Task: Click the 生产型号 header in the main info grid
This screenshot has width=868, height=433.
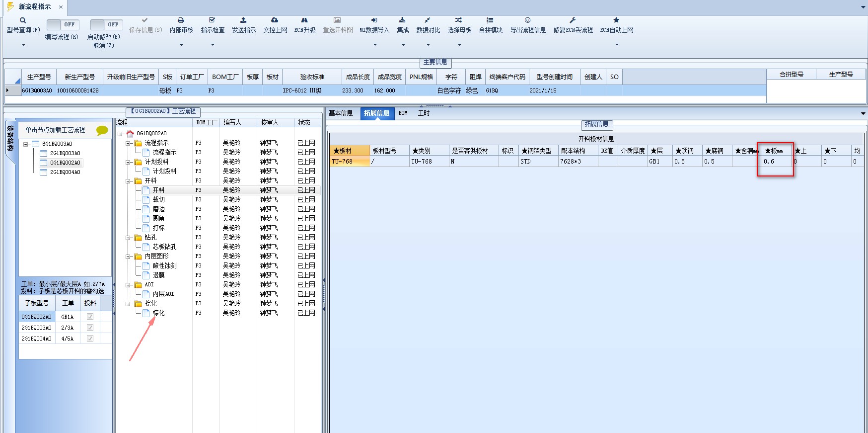Action: [x=39, y=77]
